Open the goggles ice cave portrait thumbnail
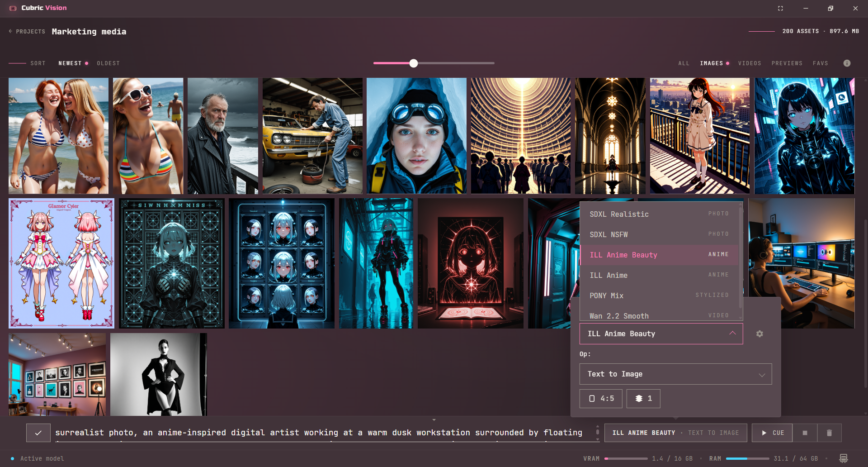The width and height of the screenshot is (868, 467). [416, 136]
